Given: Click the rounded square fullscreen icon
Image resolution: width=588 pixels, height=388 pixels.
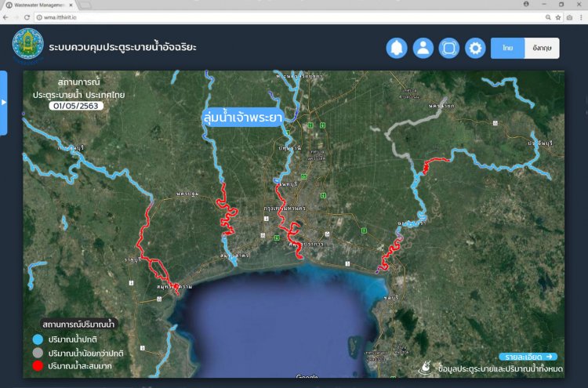Looking at the screenshot, I should click(x=449, y=48).
